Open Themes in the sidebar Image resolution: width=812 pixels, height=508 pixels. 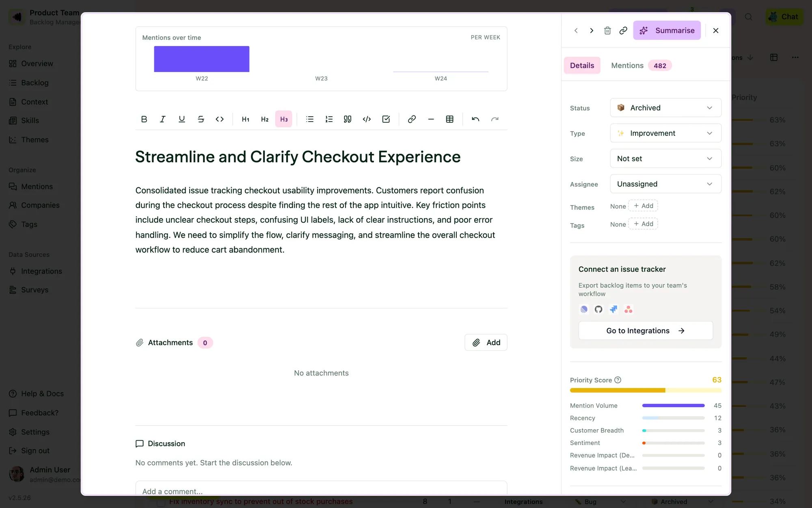click(x=35, y=140)
